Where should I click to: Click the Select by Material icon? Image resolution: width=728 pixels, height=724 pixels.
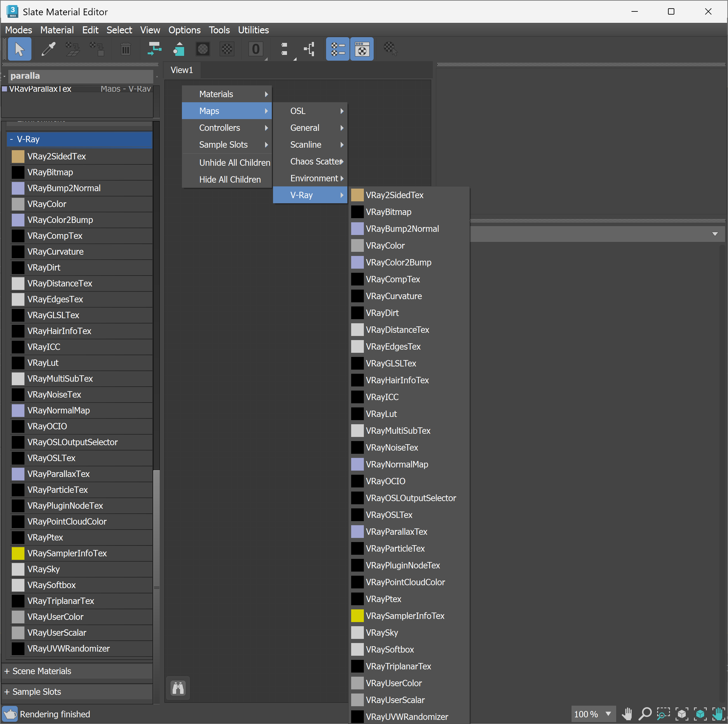(x=391, y=49)
